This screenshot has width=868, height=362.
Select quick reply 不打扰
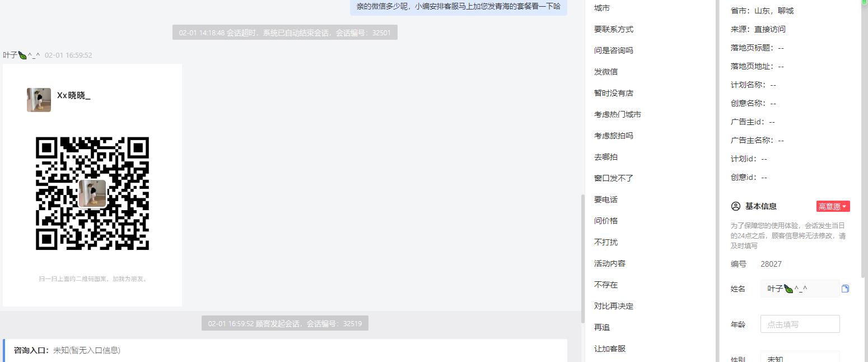[606, 242]
